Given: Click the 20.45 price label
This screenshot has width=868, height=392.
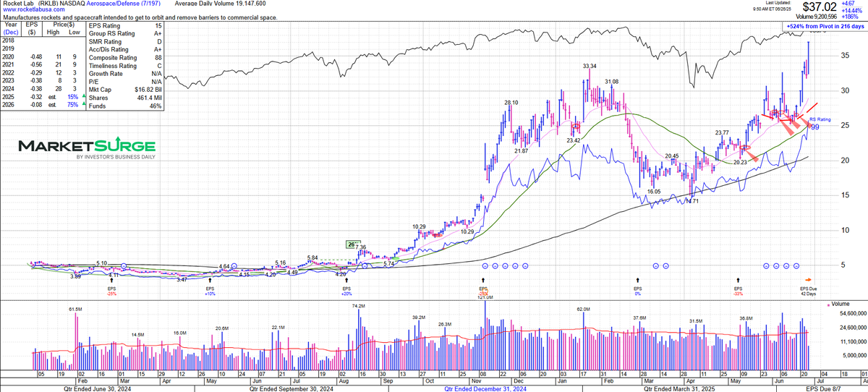Looking at the screenshot, I should (672, 155).
